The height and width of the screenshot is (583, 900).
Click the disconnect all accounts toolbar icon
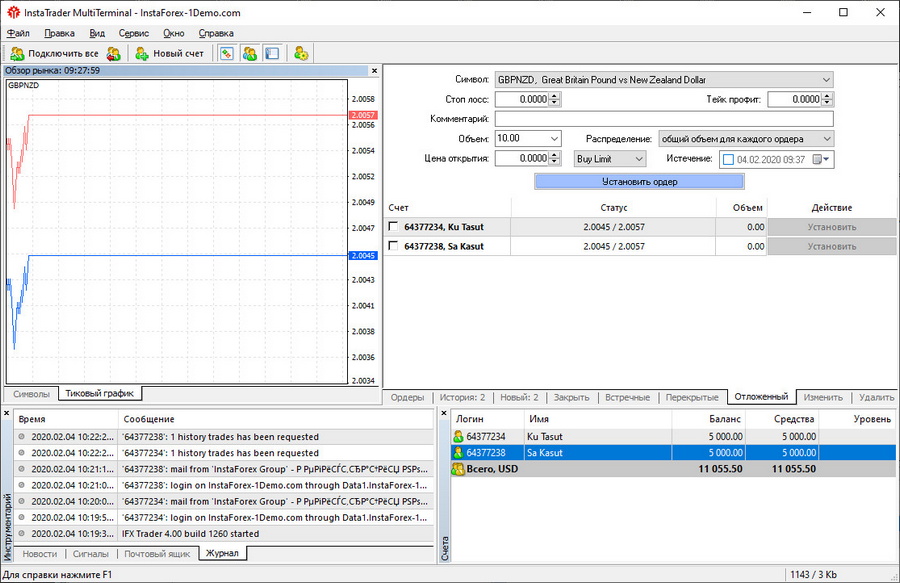(114, 54)
